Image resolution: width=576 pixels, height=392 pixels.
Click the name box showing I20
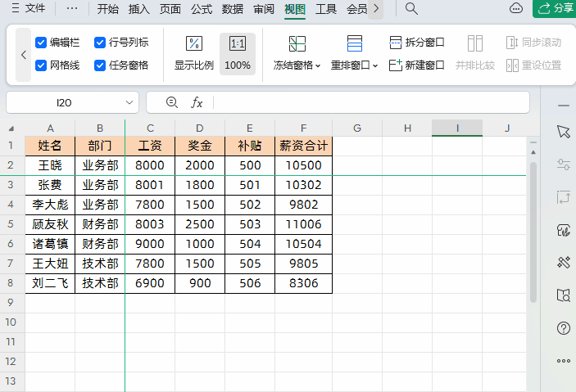[x=64, y=103]
